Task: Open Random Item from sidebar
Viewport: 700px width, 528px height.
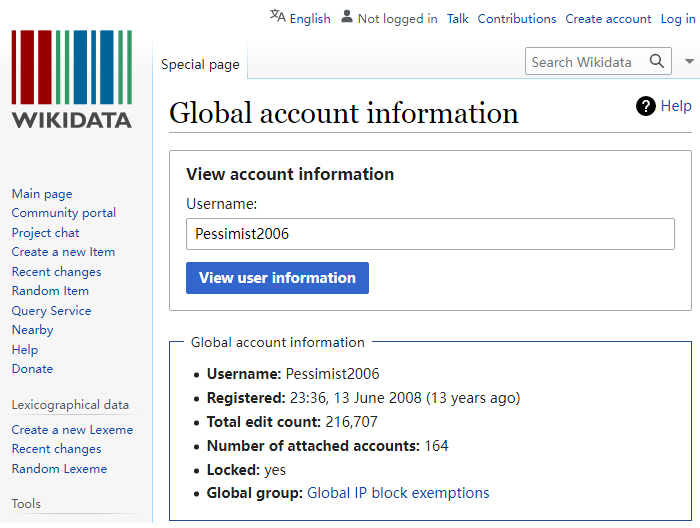Action: coord(50,291)
